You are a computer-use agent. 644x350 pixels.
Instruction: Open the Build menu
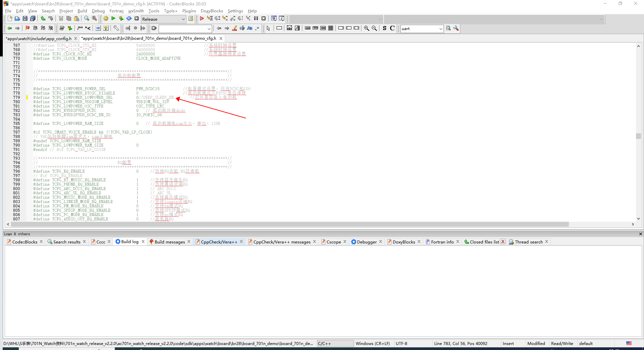click(x=82, y=11)
